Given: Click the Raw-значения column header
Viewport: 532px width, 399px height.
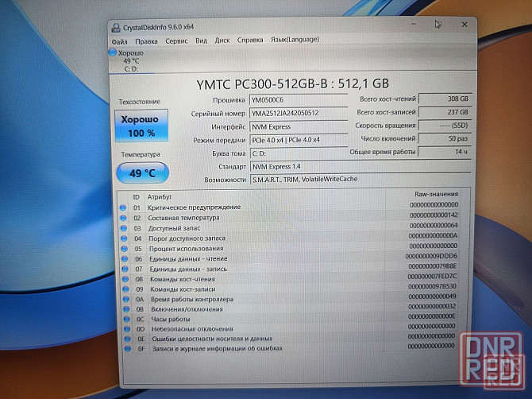Looking at the screenshot, I should pyautogui.click(x=437, y=194).
